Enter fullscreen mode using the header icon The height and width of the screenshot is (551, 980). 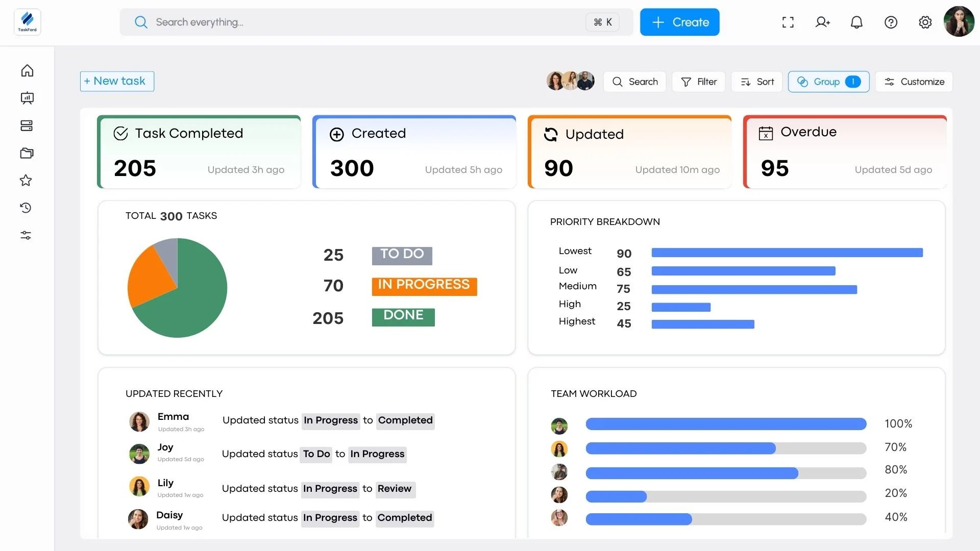(x=788, y=22)
